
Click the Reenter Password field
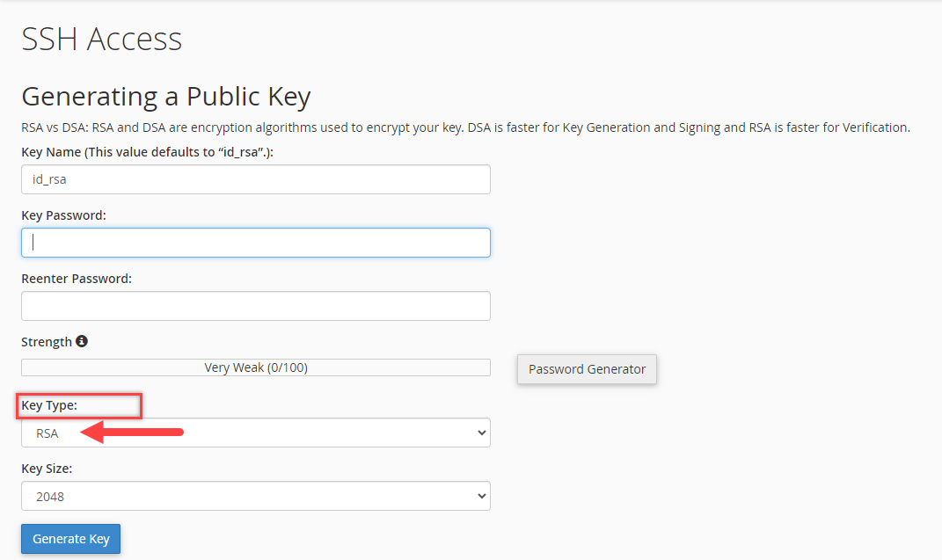255,306
